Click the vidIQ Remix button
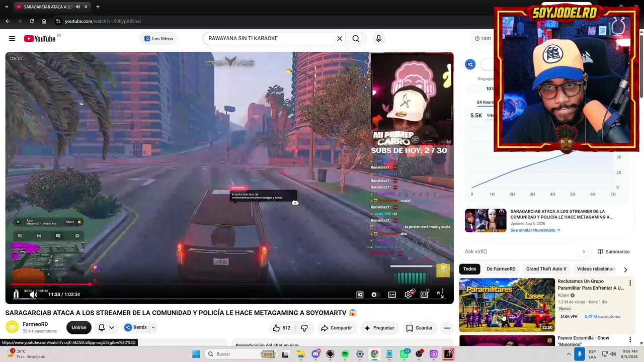The height and width of the screenshot is (362, 644). click(x=136, y=327)
